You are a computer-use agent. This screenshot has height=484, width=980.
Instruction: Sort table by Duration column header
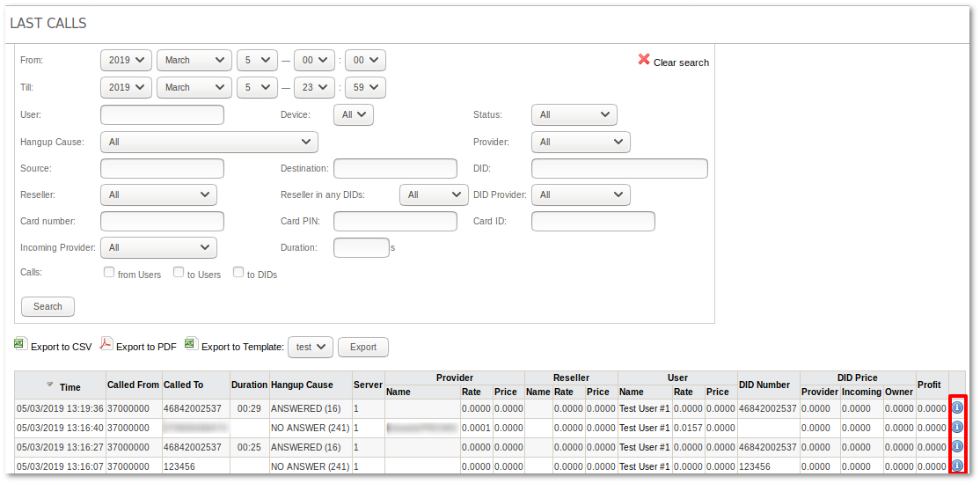(x=249, y=385)
